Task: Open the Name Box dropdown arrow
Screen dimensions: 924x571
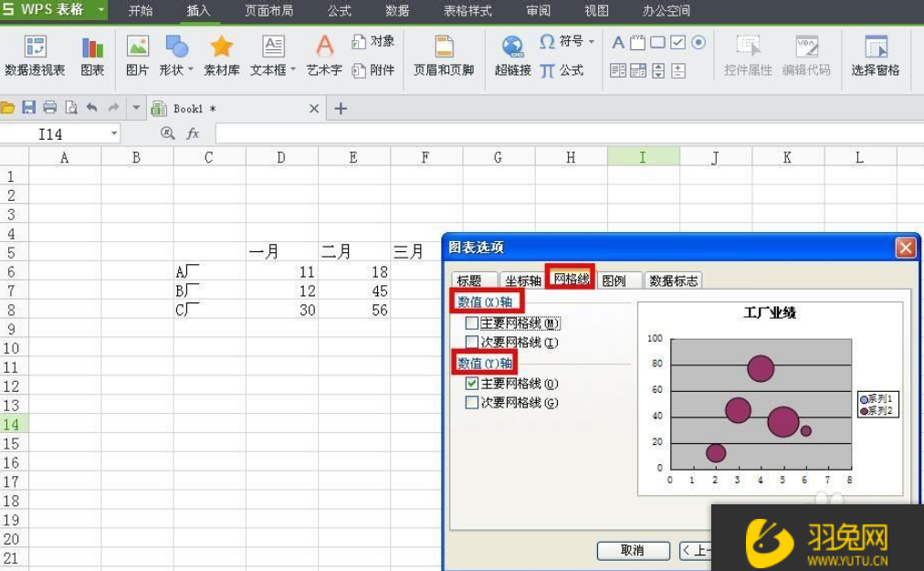Action: [114, 134]
